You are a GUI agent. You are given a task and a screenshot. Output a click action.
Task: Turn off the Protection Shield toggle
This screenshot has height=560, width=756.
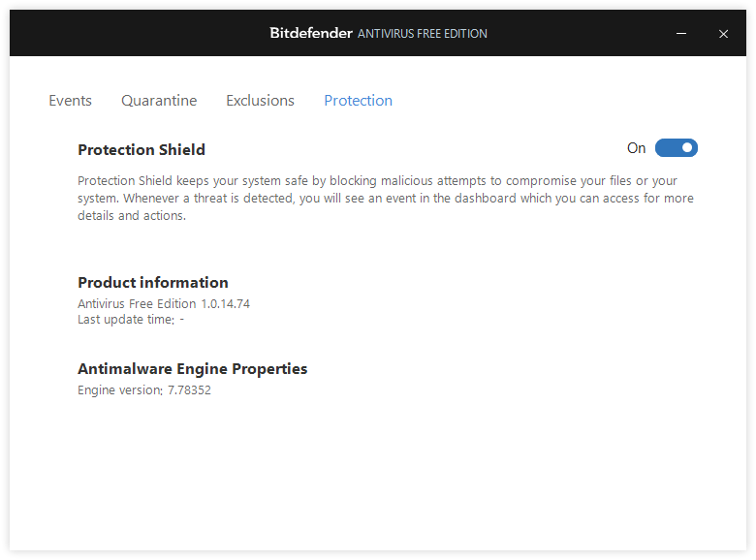click(677, 148)
